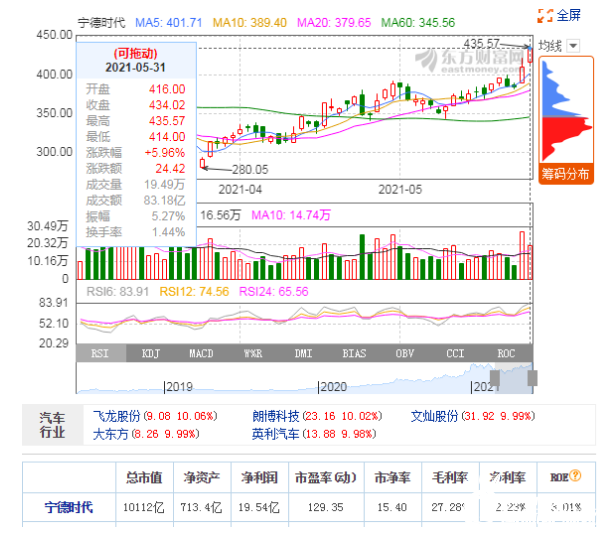Open the 均线 dropdown arrow

coord(572,46)
